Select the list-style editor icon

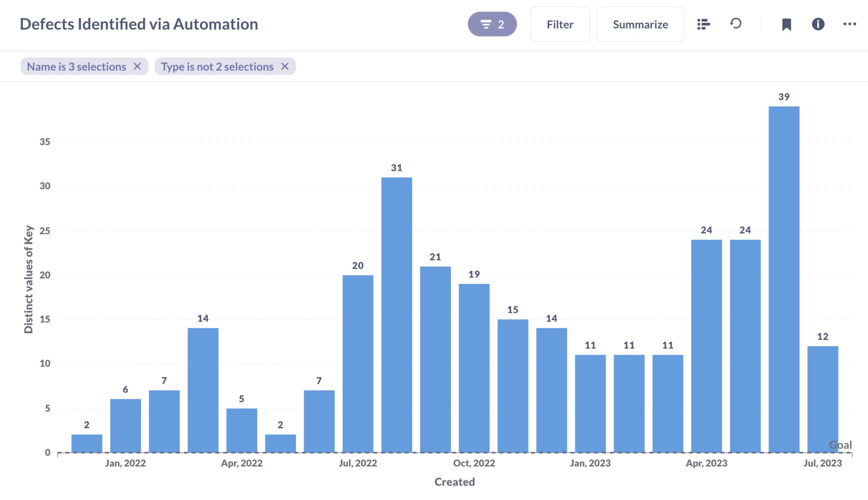tap(704, 24)
